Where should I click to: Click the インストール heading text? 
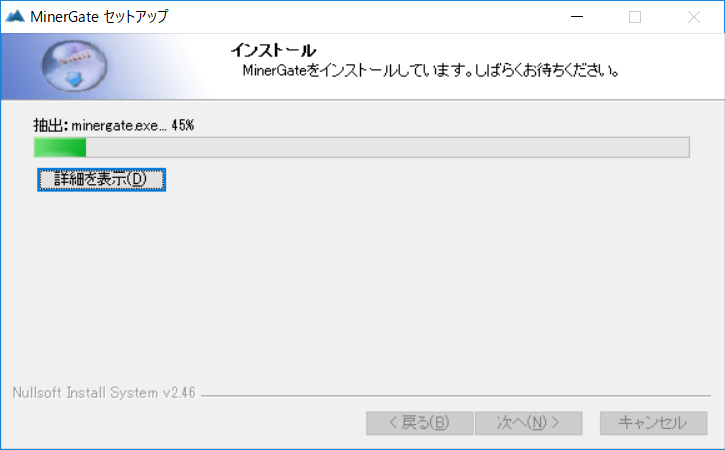click(x=273, y=50)
